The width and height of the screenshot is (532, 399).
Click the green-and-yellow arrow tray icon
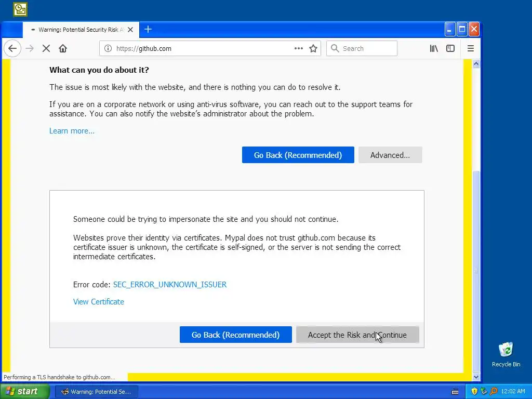484,392
